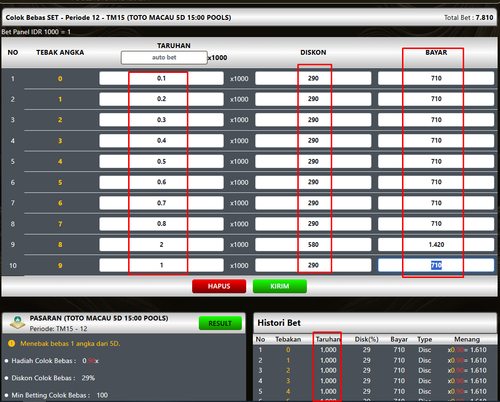Click the Diskon field in row 2
This screenshot has width=500, height=402.
tap(313, 99)
